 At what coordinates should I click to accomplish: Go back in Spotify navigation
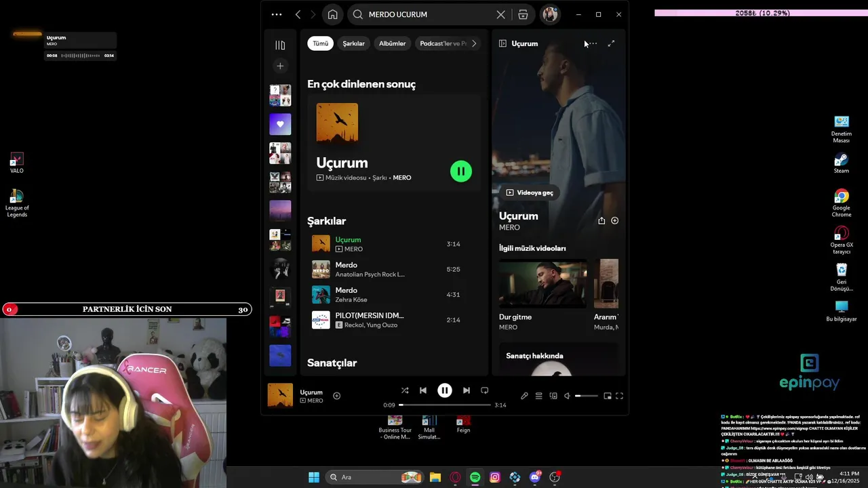pyautogui.click(x=298, y=14)
